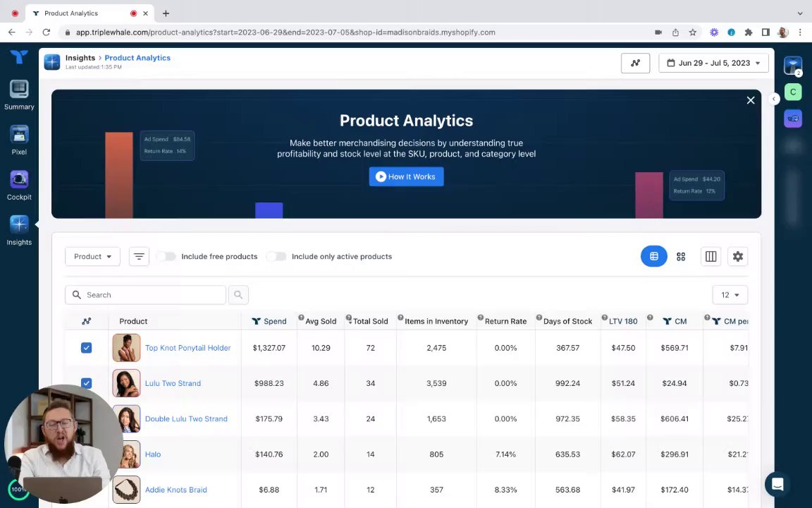Screen dimensions: 812x508
Task: Open a new browser tab
Action: click(166, 13)
